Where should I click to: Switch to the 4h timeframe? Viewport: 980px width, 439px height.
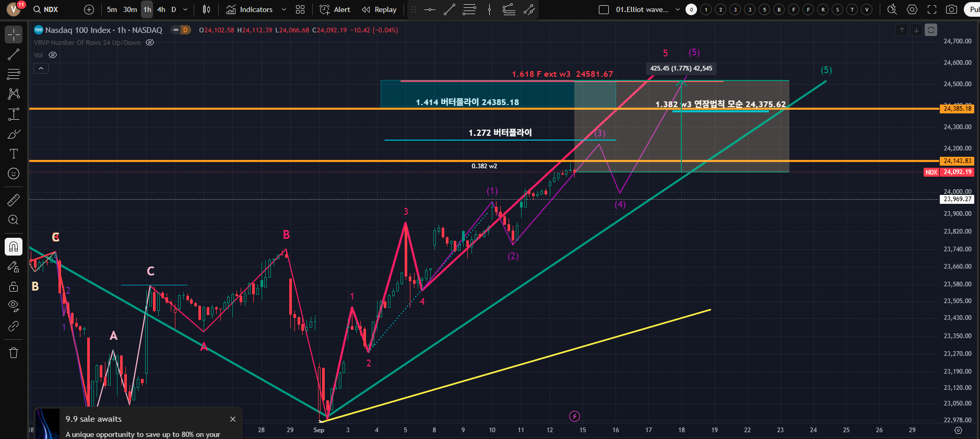(161, 9)
